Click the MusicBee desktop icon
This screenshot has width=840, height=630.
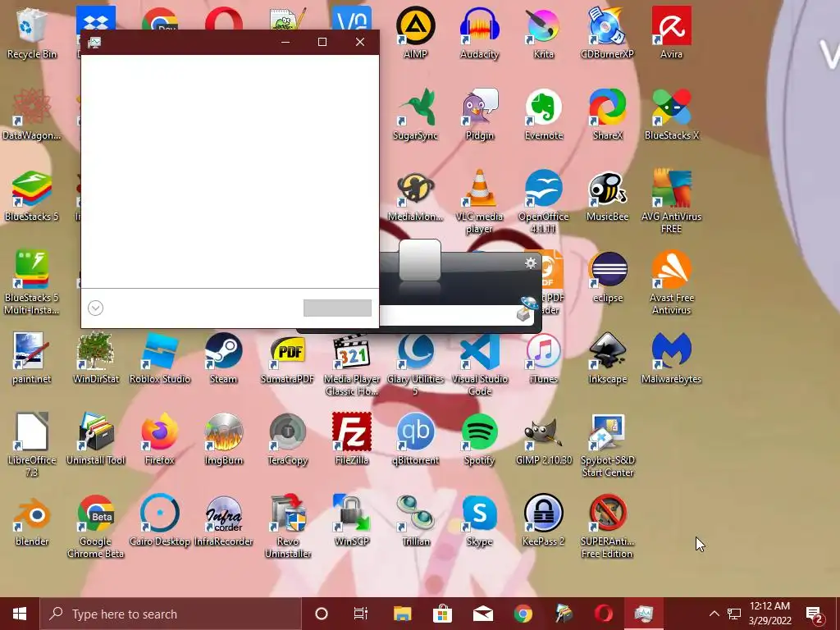[x=607, y=196]
